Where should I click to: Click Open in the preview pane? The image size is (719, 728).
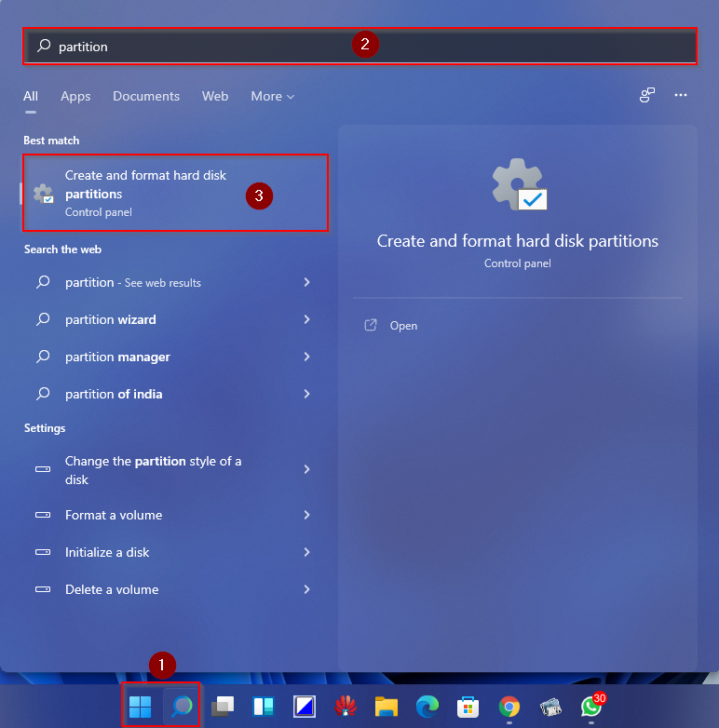point(403,326)
